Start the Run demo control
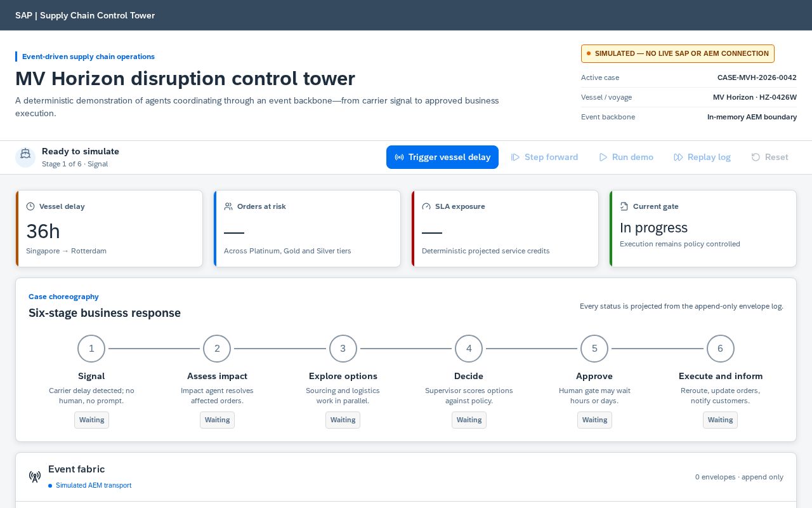The image size is (812, 508). point(626,157)
